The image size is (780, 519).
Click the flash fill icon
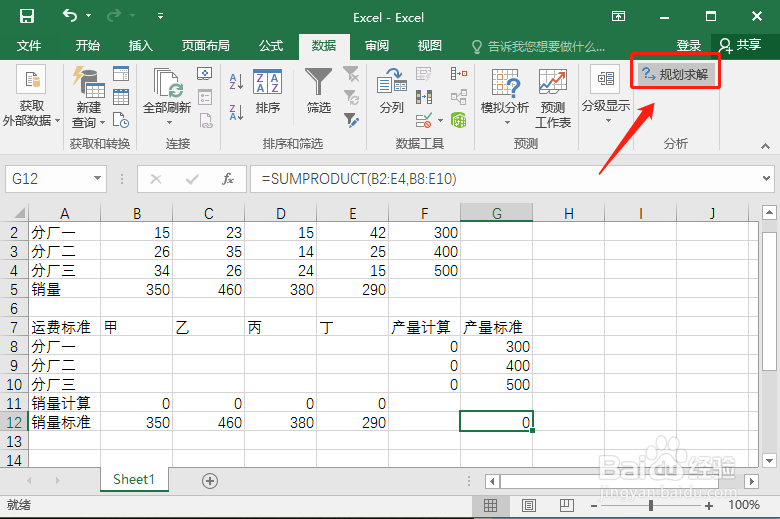[424, 74]
